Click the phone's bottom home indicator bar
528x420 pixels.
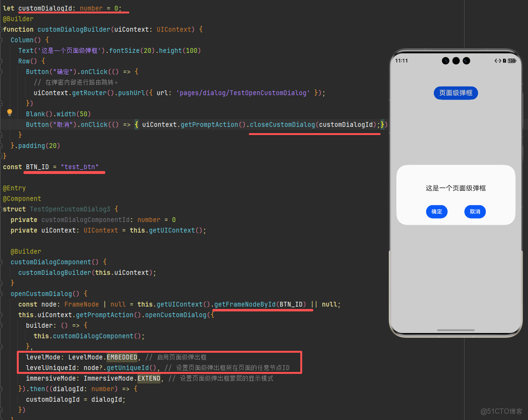455,330
